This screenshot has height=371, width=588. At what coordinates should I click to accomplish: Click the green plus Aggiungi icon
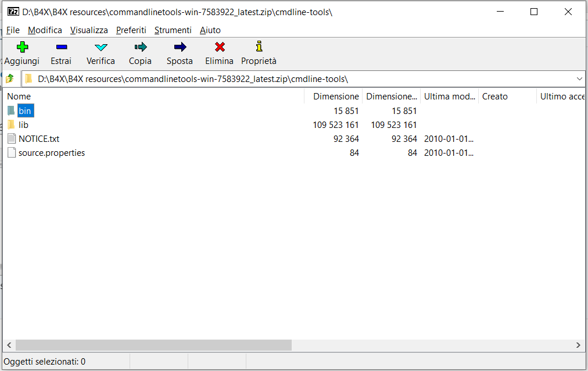tap(22, 47)
